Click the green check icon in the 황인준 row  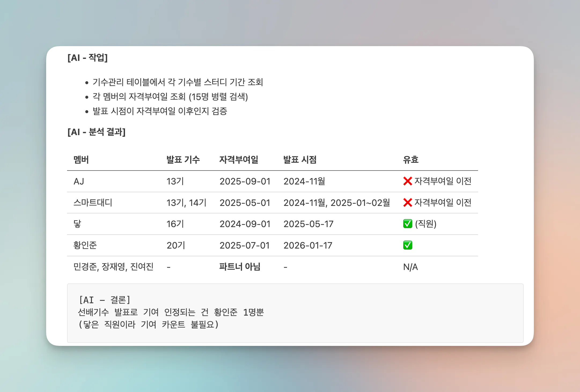408,245
